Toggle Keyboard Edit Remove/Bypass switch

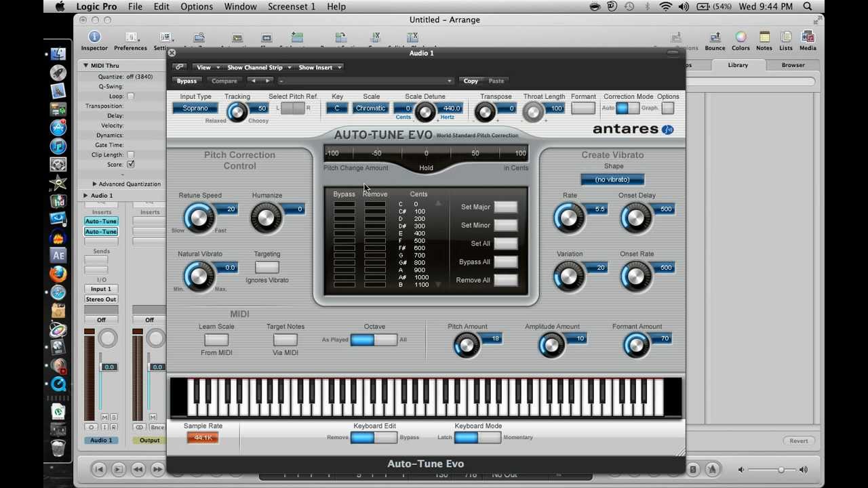(374, 437)
